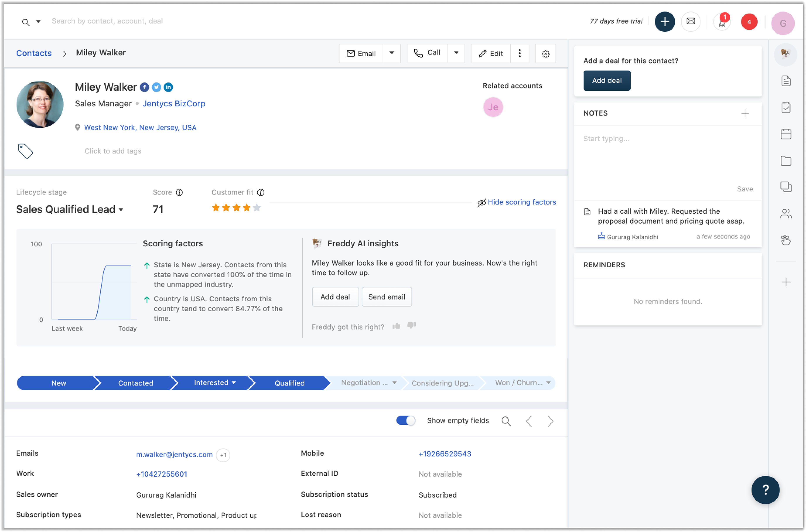Click the thumbs up feedback icon
806x532 pixels.
396,326
